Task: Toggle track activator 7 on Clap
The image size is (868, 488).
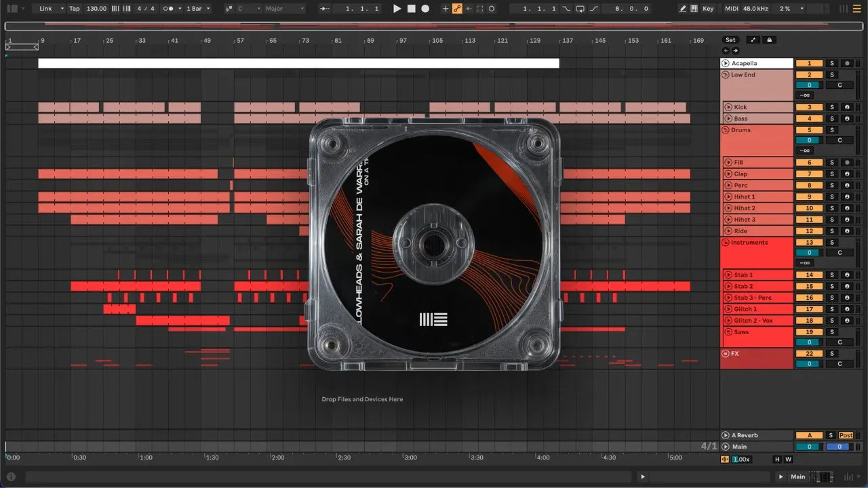Action: (809, 174)
